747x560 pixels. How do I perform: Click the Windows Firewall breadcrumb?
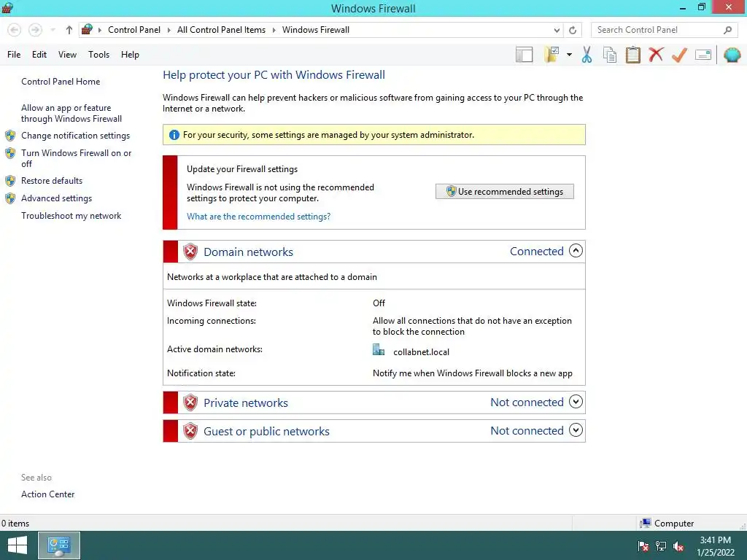click(x=315, y=30)
